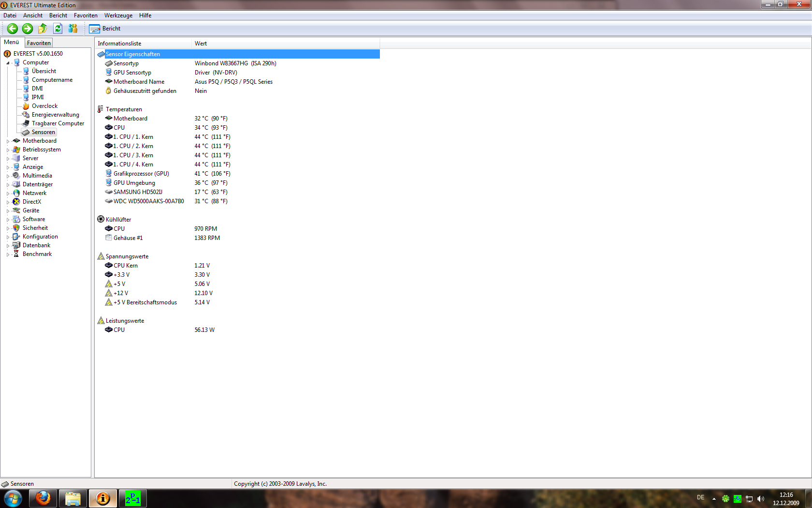Click the Energieverwaltung icon in tree
Viewport: 812px width, 508px height.
pos(26,115)
